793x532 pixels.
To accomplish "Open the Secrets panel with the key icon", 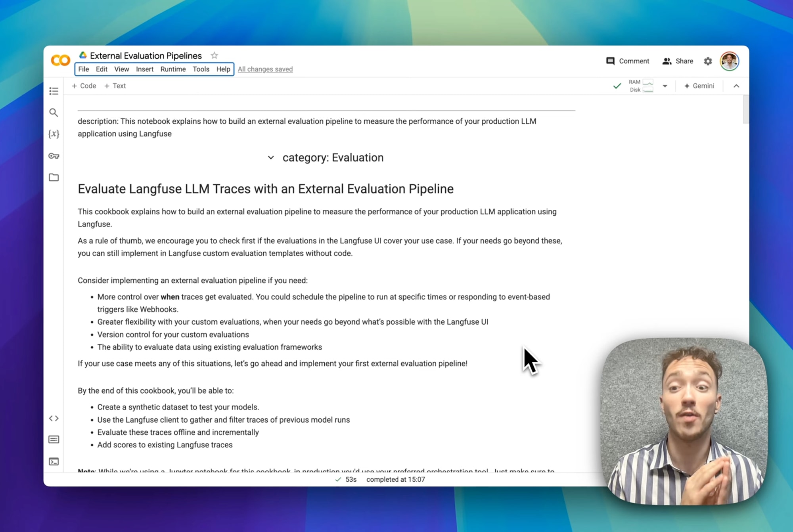I will pos(54,156).
